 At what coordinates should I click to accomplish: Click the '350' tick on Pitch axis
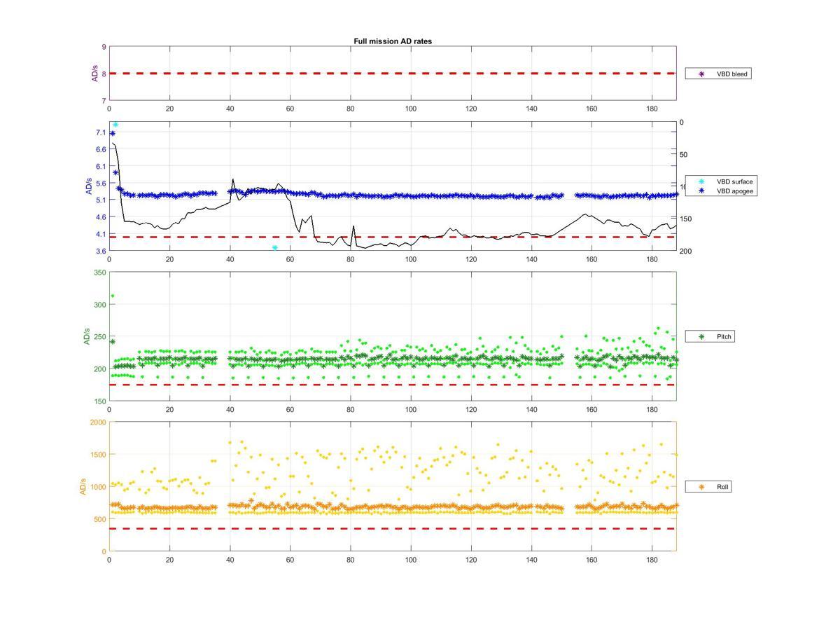[100, 272]
